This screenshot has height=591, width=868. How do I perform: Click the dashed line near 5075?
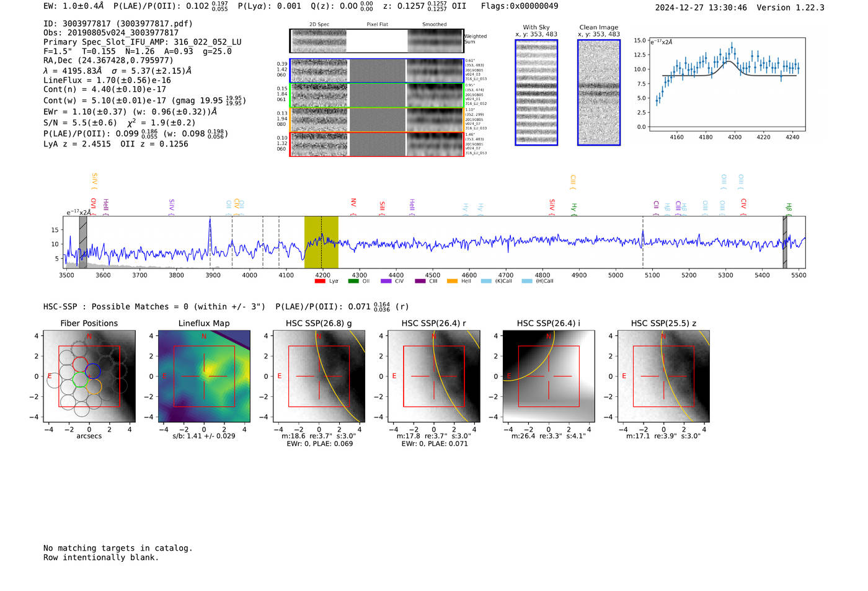point(643,242)
